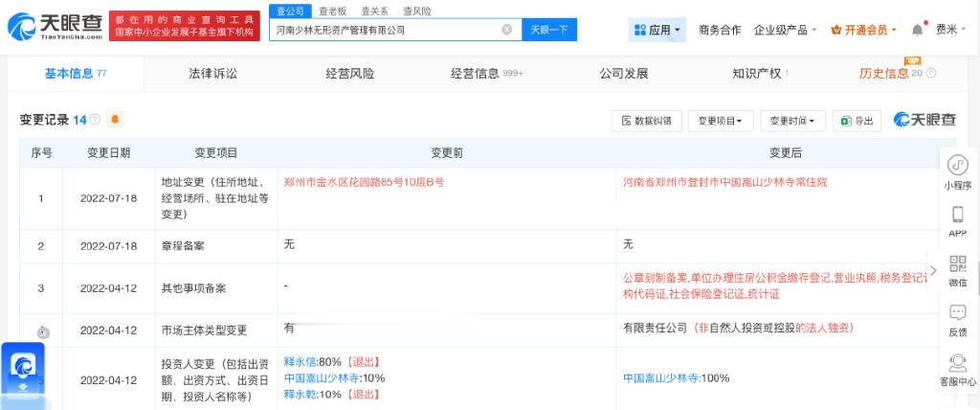Viewport: 980px width, 410px height.
Task: Switch to the 基本信息 tab
Action: [x=76, y=73]
